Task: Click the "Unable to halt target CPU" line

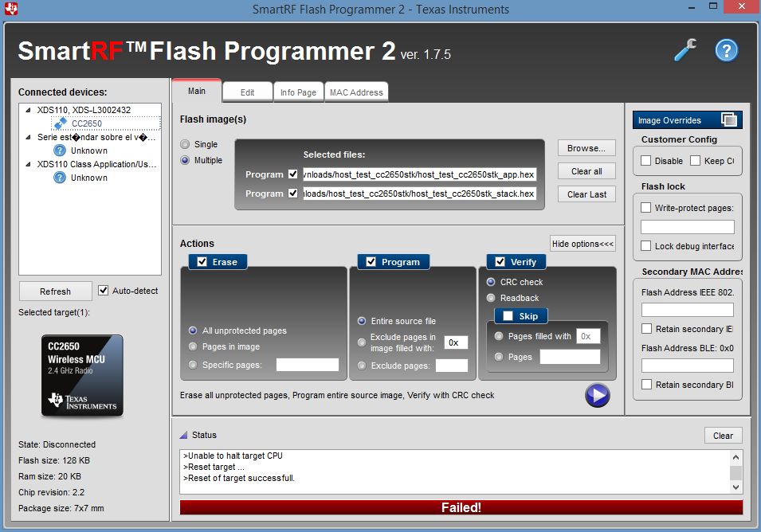Action: pyautogui.click(x=233, y=456)
